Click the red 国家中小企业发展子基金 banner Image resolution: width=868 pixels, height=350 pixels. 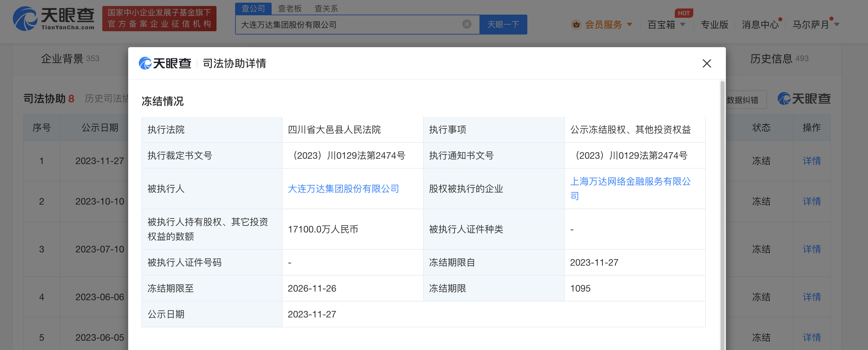[x=159, y=19]
